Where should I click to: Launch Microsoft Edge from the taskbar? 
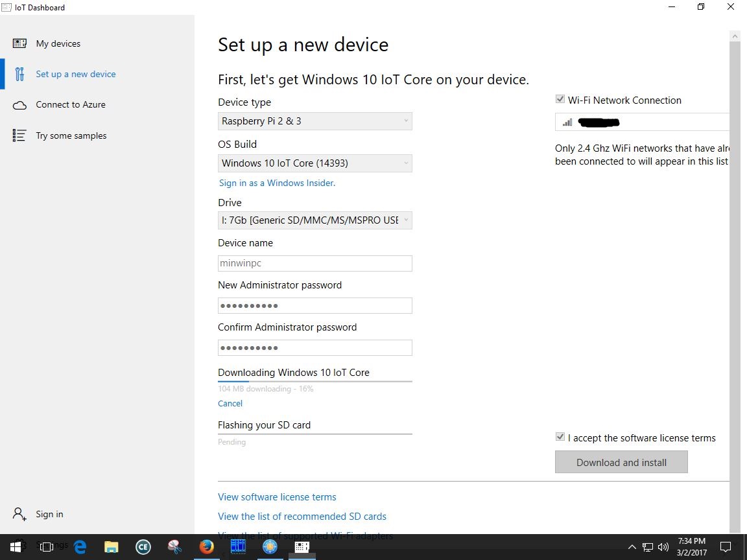click(x=80, y=546)
